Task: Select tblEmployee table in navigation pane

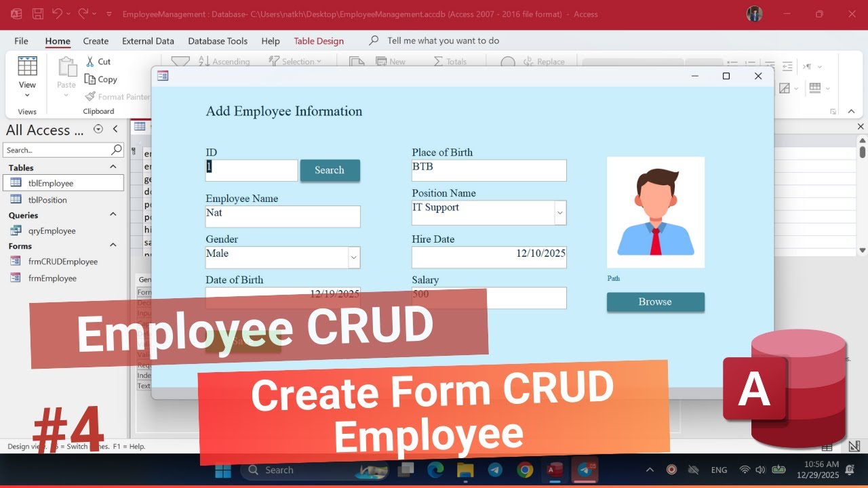Action: point(64,183)
